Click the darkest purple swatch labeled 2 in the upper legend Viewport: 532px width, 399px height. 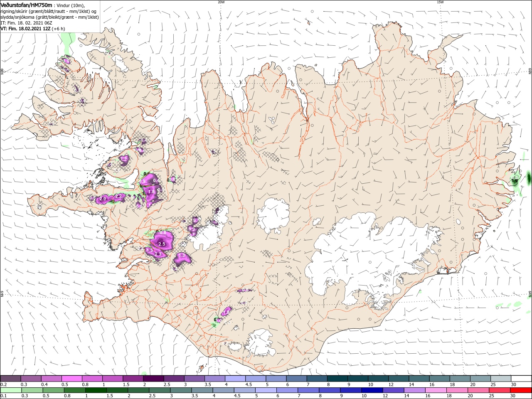(x=153, y=379)
